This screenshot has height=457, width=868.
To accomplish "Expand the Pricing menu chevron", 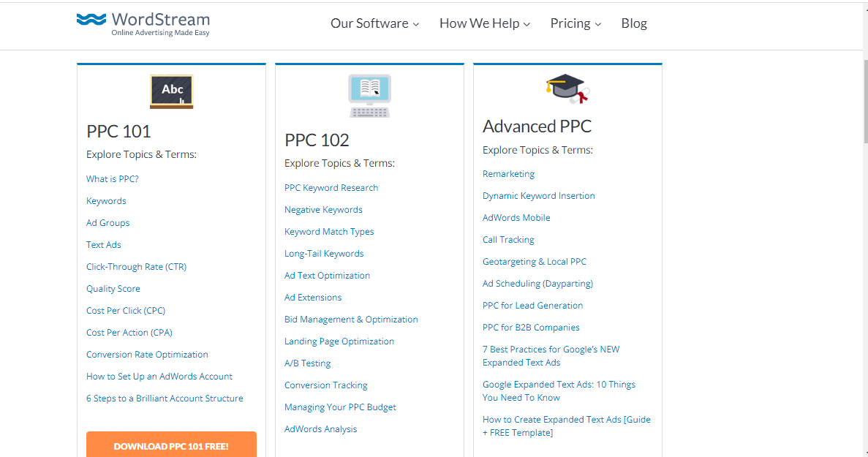I will click(598, 24).
